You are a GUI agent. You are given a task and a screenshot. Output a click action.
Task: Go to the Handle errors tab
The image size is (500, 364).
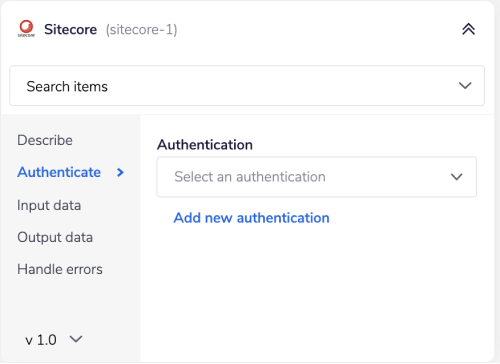point(60,269)
